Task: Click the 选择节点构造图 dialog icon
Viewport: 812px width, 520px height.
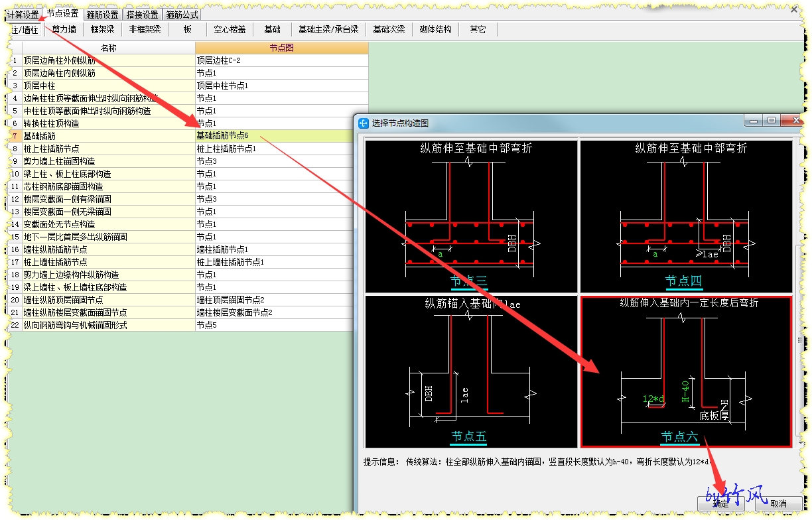Action: pyautogui.click(x=364, y=123)
